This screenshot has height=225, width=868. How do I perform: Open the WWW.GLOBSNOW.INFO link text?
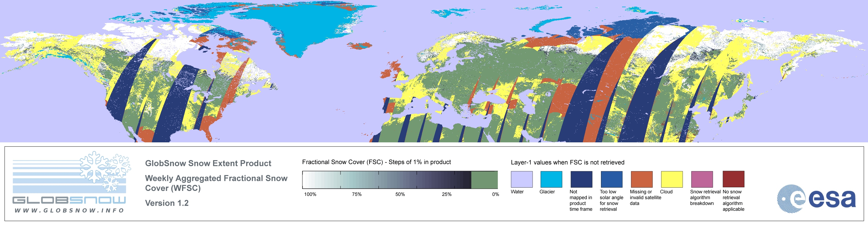click(69, 211)
